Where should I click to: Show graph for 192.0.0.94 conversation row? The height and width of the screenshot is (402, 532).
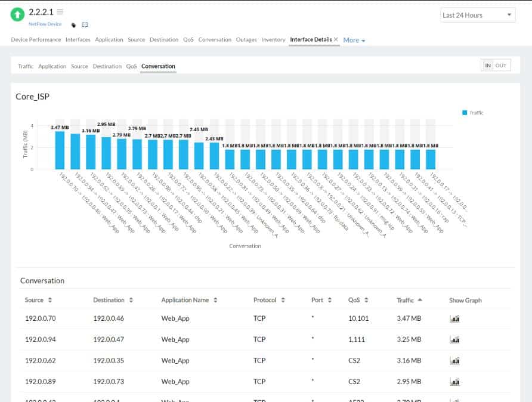click(x=454, y=339)
